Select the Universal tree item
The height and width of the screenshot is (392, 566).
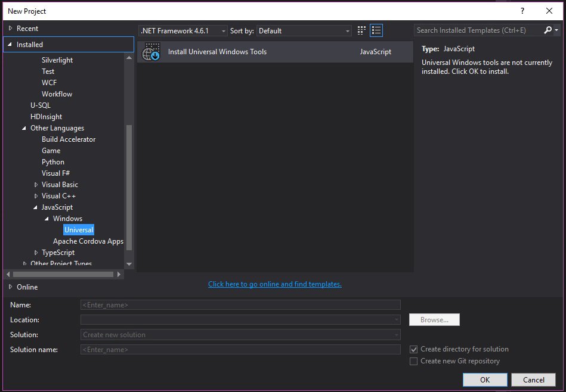tap(79, 230)
